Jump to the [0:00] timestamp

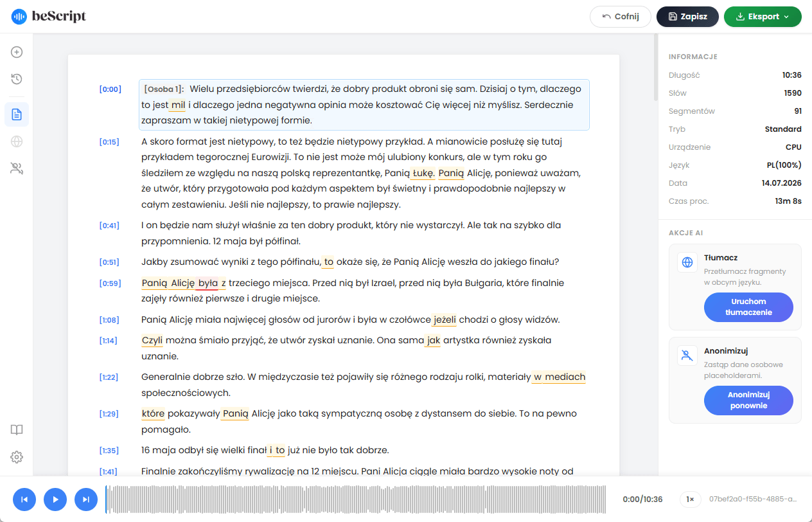click(x=110, y=89)
